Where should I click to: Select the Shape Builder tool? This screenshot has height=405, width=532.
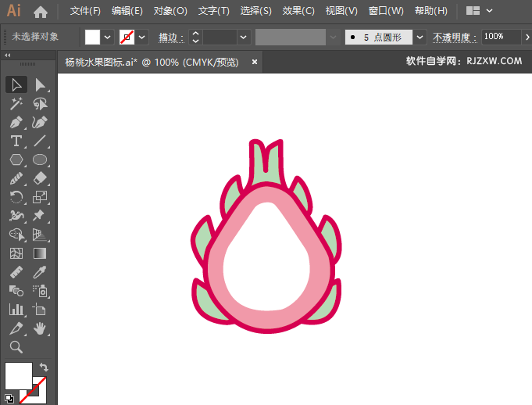point(17,235)
